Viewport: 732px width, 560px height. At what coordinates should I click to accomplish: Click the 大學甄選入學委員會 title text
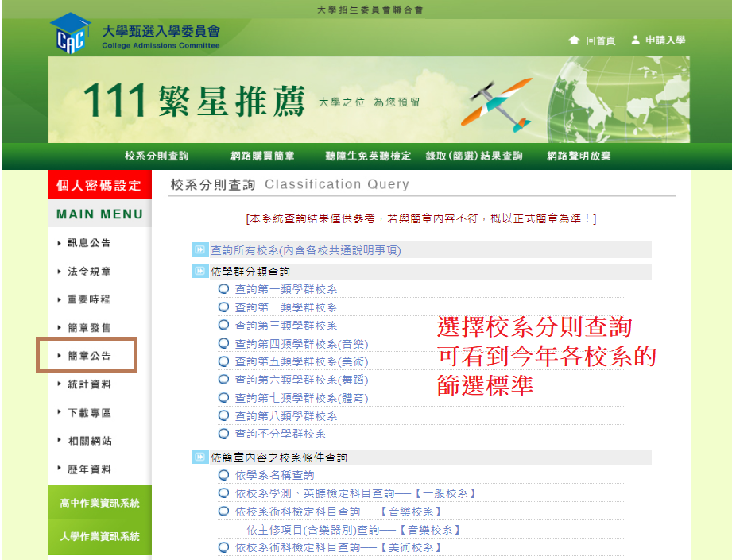tap(161, 31)
